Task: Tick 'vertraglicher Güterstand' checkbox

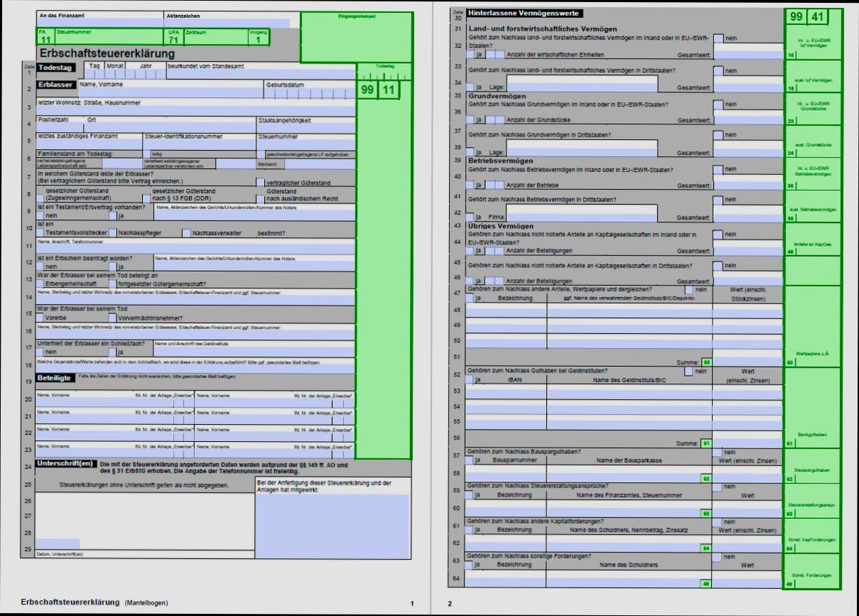Action: pos(258,182)
